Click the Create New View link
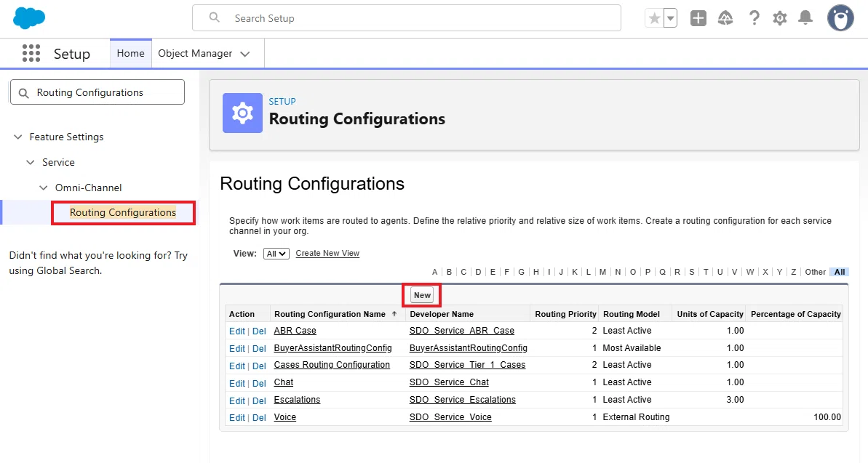Screen dimensions: 868x463 pos(327,254)
